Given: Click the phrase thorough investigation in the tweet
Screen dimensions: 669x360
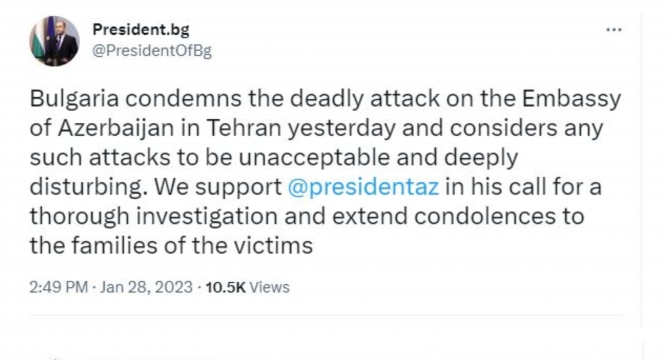Looking at the screenshot, I should tap(154, 216).
